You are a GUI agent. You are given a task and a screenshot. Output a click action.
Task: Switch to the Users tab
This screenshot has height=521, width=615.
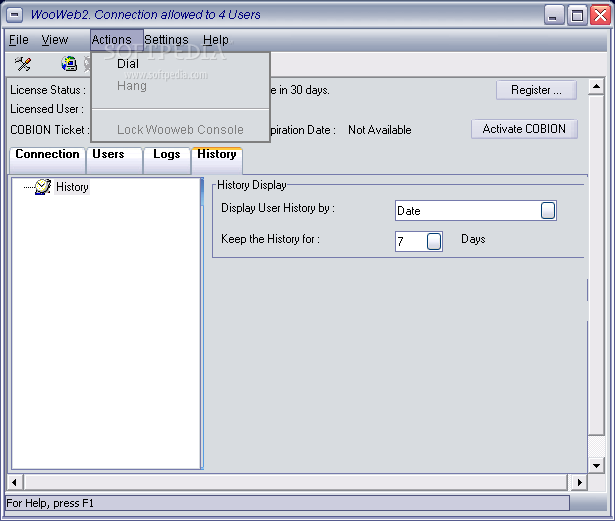[x=114, y=160]
